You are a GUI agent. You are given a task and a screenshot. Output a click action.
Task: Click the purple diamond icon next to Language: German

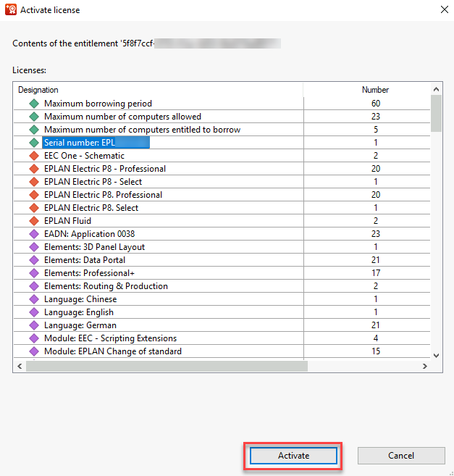tap(33, 325)
